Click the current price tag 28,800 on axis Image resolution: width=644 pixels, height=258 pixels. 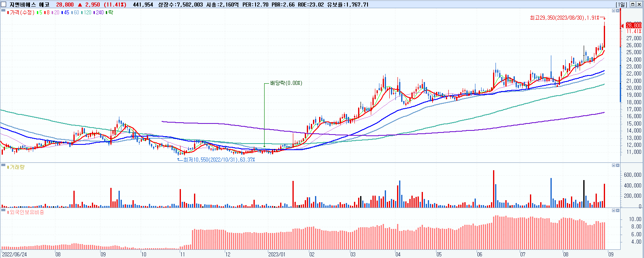point(634,25)
